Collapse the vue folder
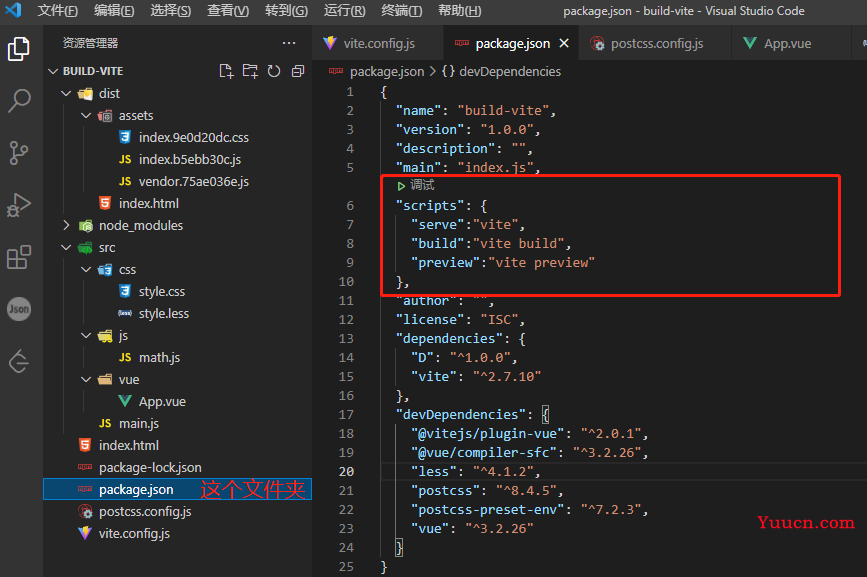 point(86,380)
